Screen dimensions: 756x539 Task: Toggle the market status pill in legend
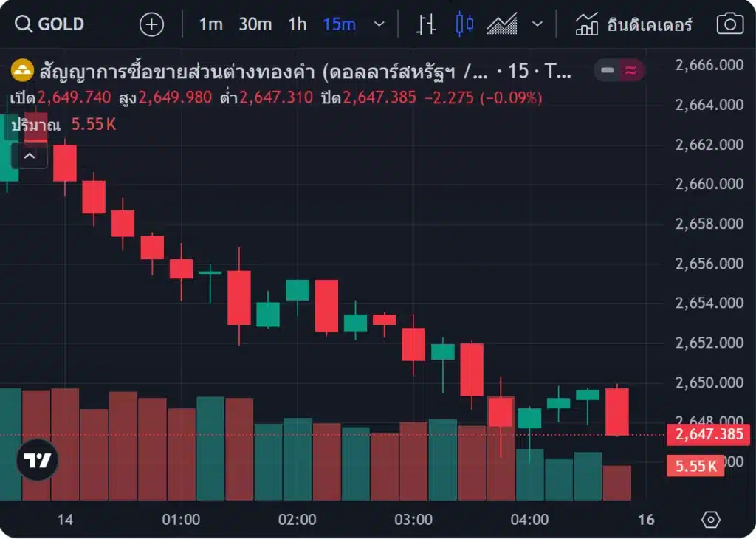pyautogui.click(x=619, y=71)
